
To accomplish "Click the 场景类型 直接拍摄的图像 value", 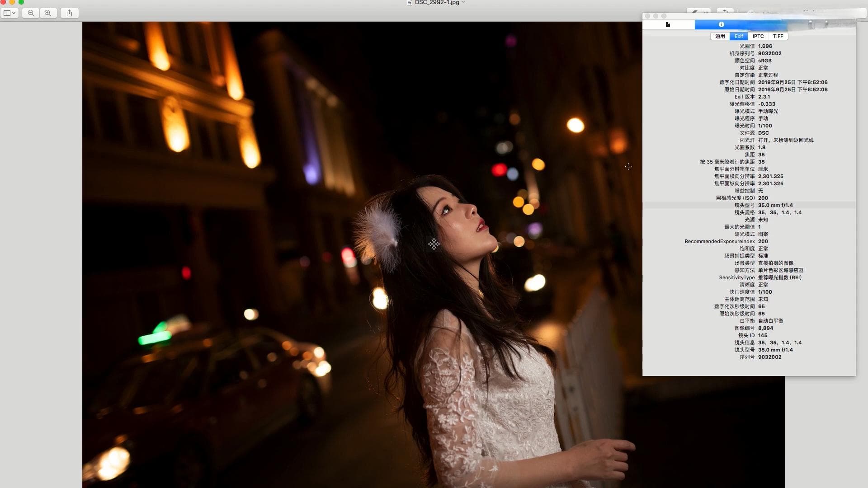I will point(775,263).
